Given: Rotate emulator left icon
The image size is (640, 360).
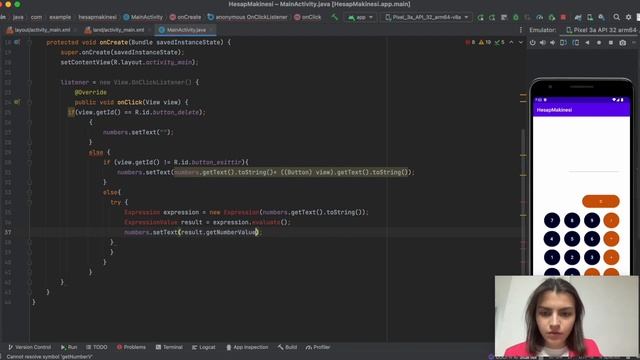Looking at the screenshot, I should [564, 42].
